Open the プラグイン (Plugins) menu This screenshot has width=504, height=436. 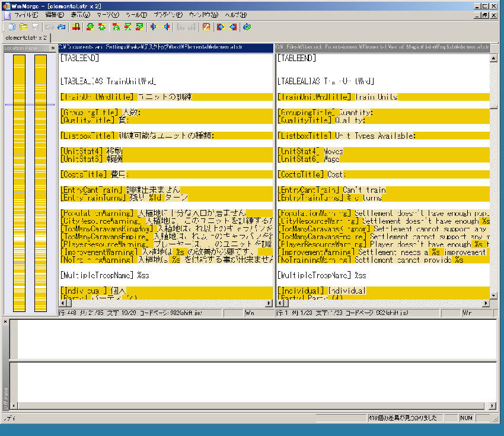pos(168,14)
